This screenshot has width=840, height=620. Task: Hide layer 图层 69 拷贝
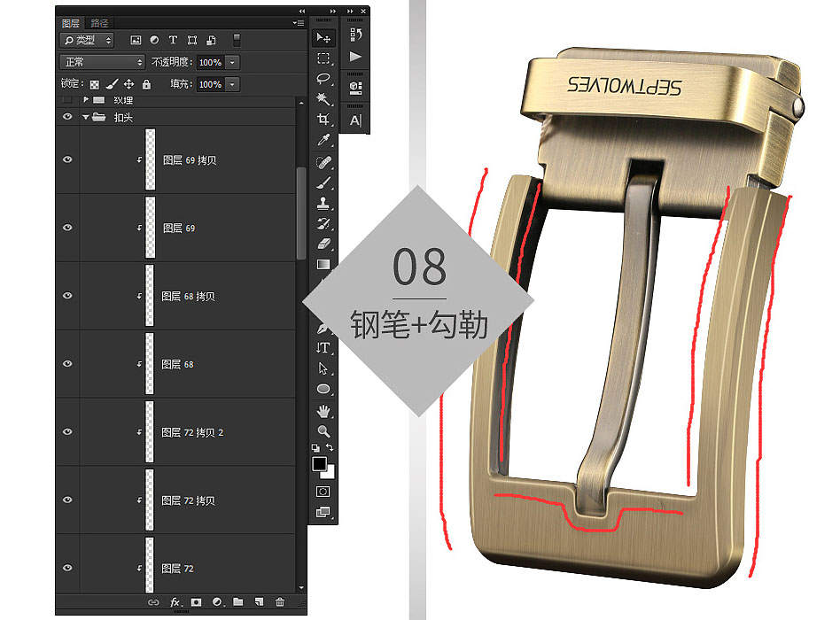67,159
